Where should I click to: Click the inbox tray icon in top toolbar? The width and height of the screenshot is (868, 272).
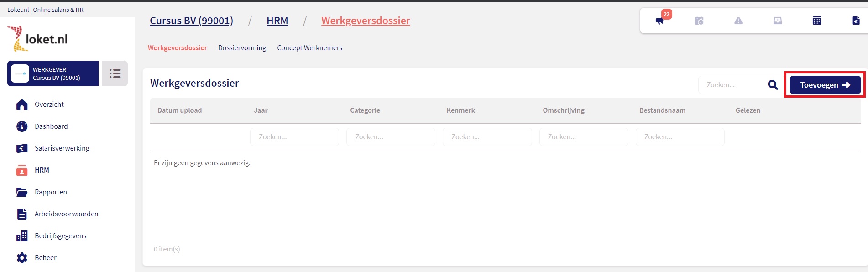pos(778,21)
